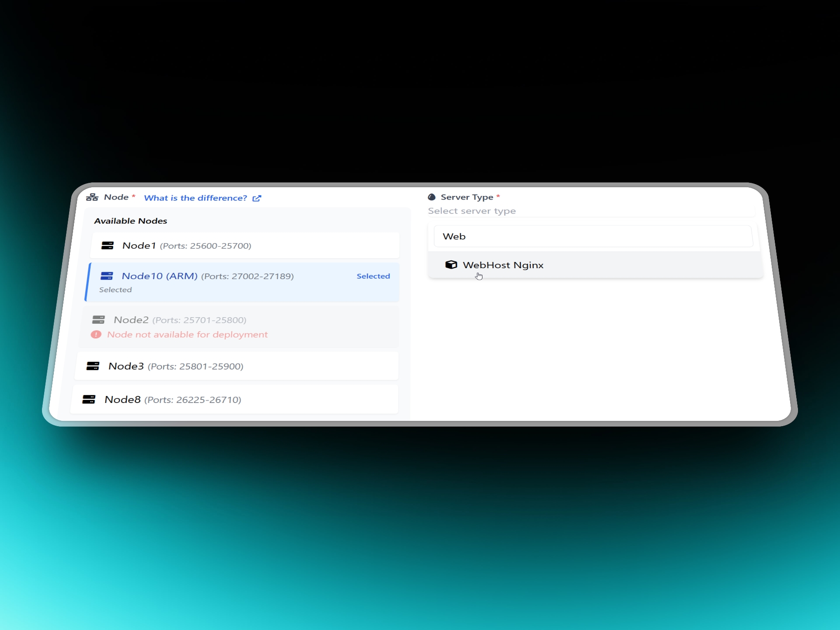Click the '(Ports: 27002-27189)' text
Screen dimensions: 840x630
point(248,276)
